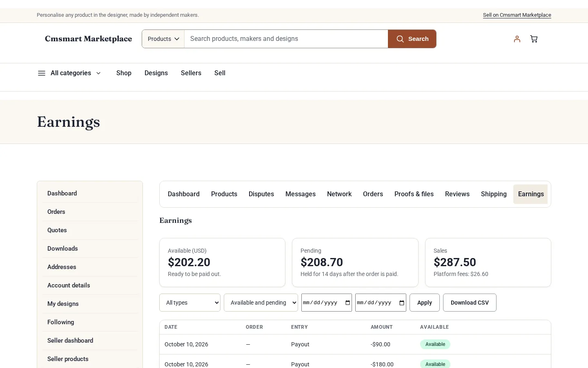Screen dimensions: 588x368
Task: Switch to the Products tab
Action: click(224, 194)
